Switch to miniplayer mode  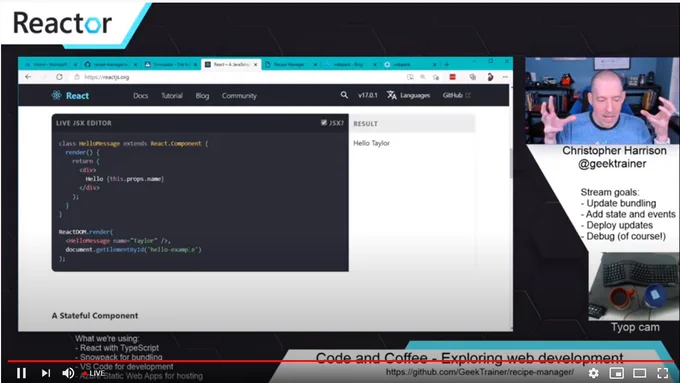click(617, 373)
